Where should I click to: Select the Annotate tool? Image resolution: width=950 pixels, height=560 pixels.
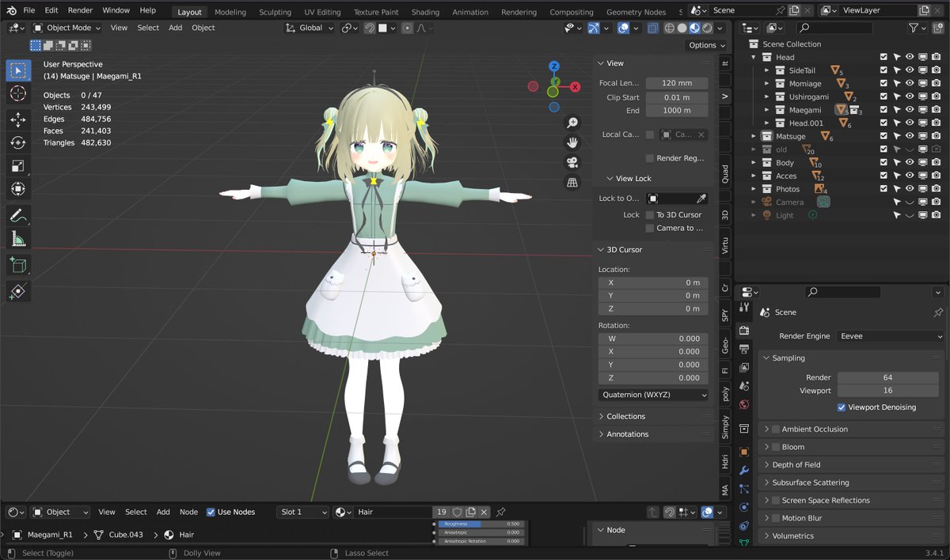click(x=18, y=215)
